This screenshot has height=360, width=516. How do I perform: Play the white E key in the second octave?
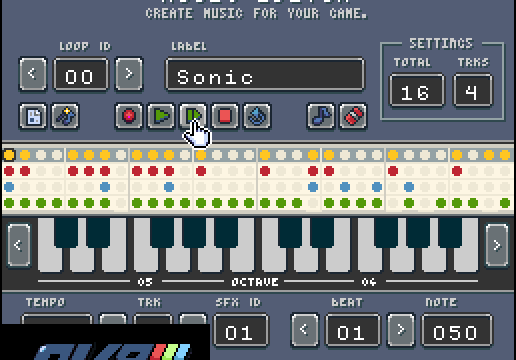point(338,261)
